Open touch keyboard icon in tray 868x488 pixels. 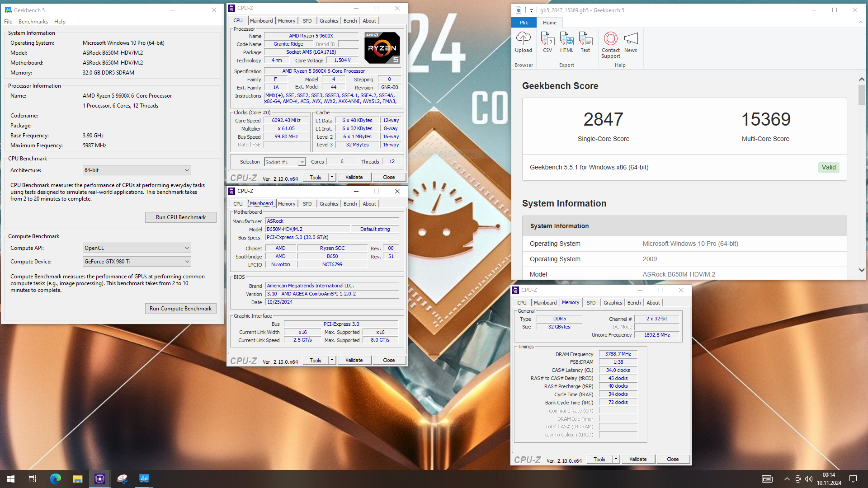click(767, 479)
